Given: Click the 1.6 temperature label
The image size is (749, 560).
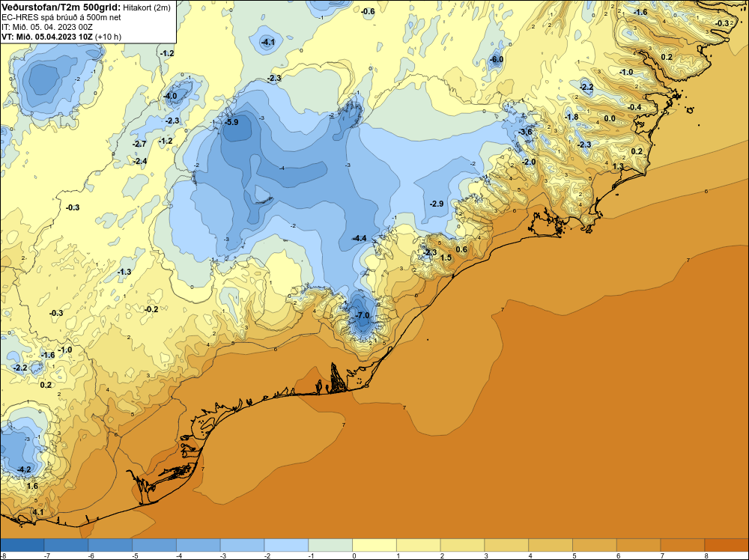Looking at the screenshot, I should [x=32, y=487].
